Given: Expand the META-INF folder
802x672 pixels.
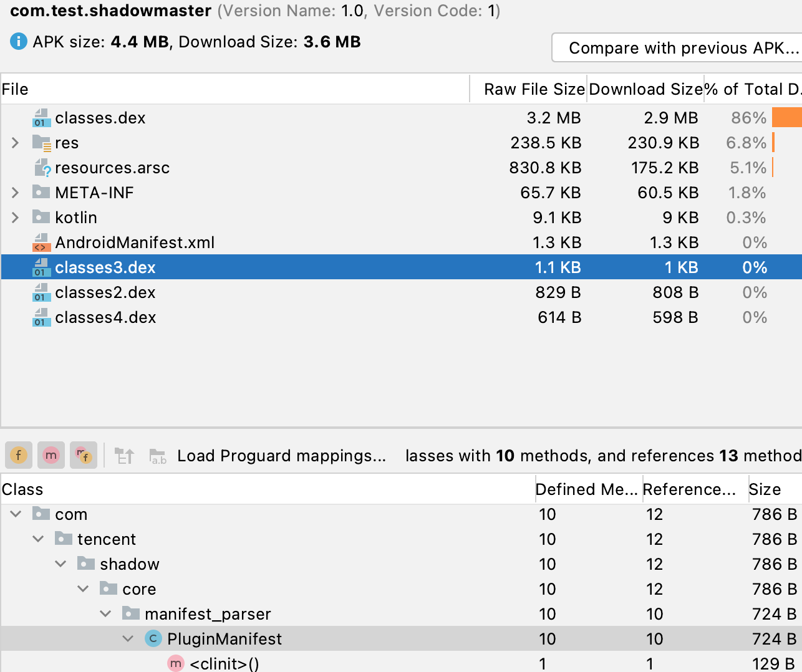Looking at the screenshot, I should pos(15,193).
